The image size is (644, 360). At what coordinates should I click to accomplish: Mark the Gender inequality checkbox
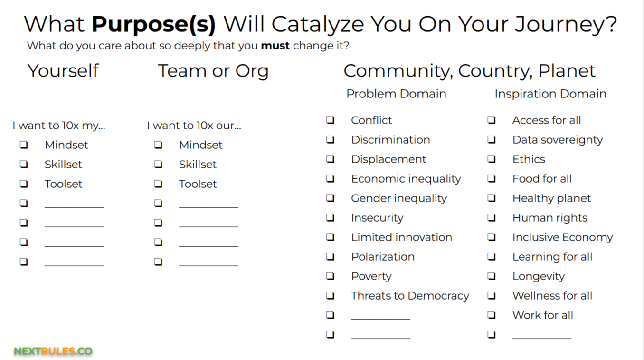coord(330,198)
